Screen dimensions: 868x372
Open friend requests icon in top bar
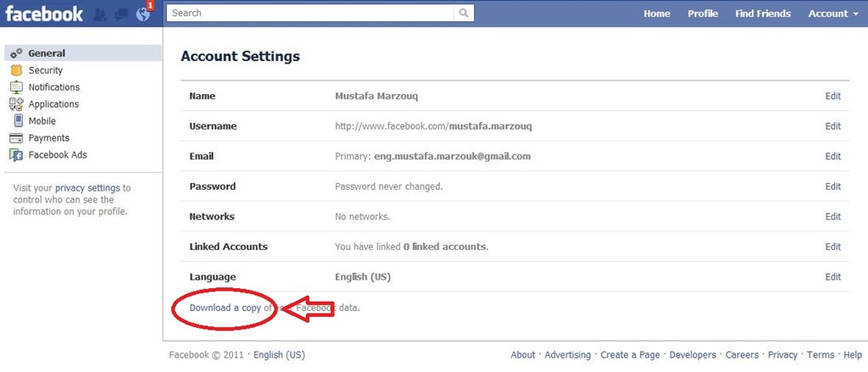point(100,14)
